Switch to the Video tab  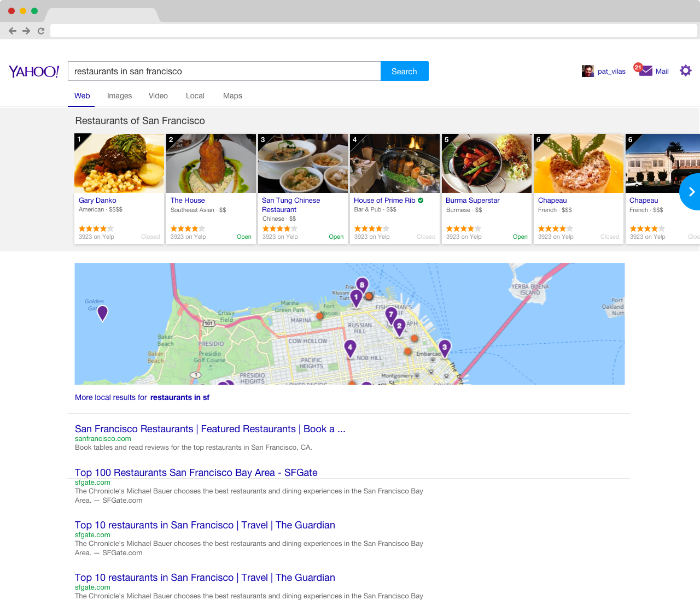tap(158, 96)
